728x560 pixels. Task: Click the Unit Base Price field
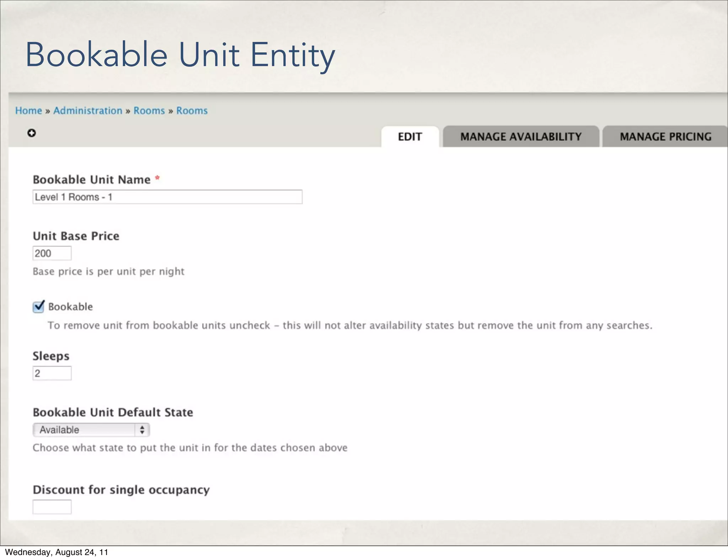(x=52, y=253)
